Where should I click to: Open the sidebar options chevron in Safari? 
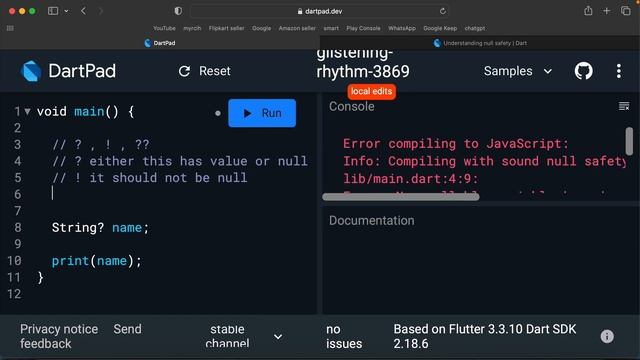[x=66, y=11]
